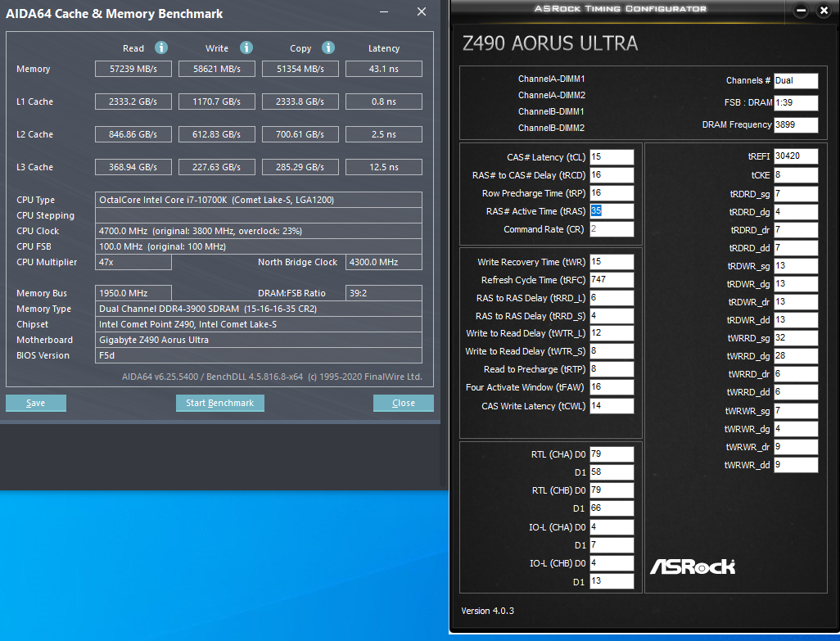
Task: Click North Bridge Clock value 4300.0 MHz
Action: [x=384, y=262]
